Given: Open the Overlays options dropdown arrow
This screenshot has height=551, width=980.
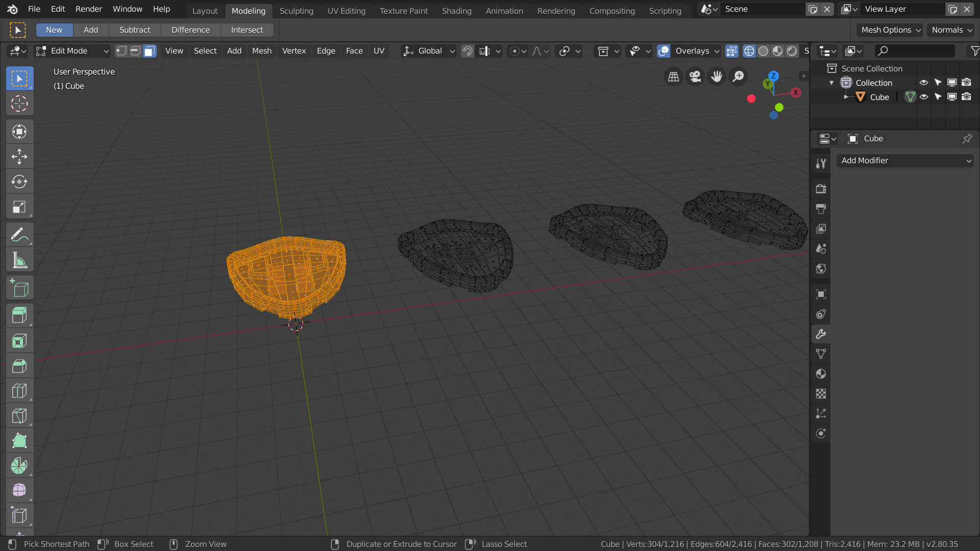Looking at the screenshot, I should point(717,51).
